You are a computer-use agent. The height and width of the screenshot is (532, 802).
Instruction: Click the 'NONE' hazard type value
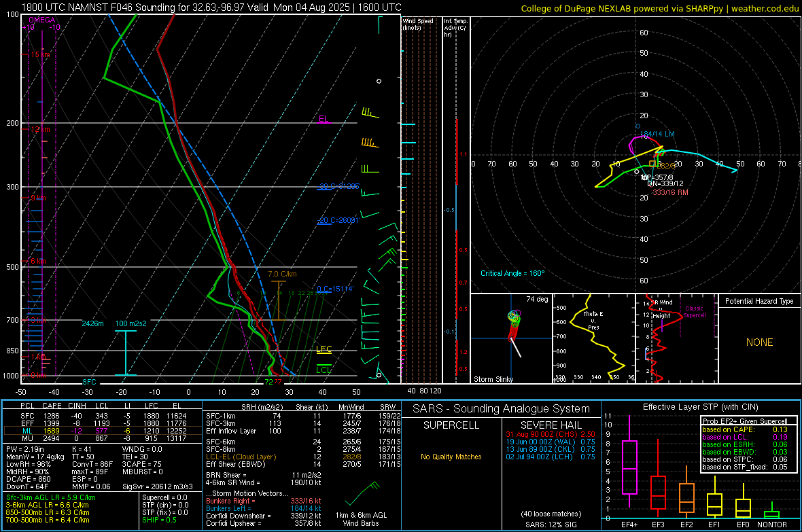[760, 342]
